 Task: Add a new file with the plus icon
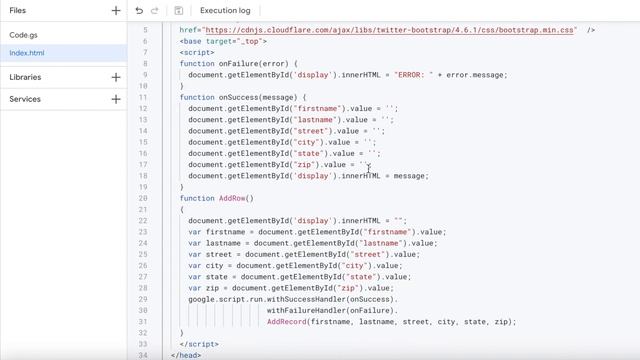(x=116, y=11)
